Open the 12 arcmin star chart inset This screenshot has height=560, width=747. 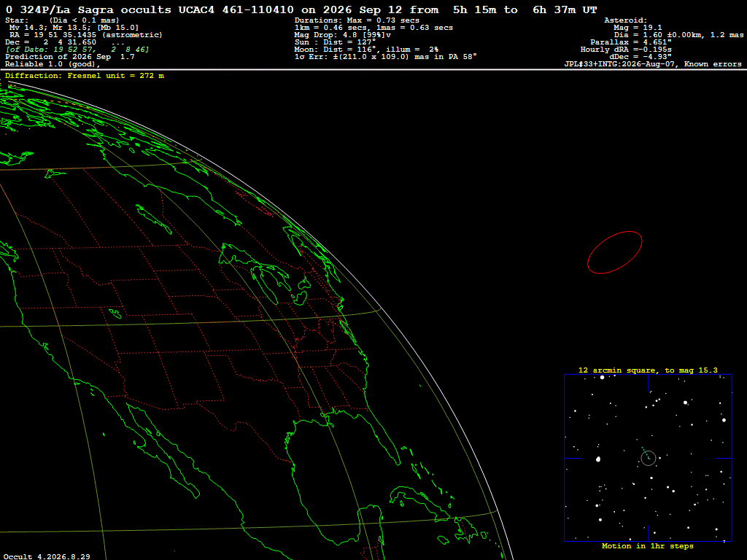pyautogui.click(x=648, y=458)
